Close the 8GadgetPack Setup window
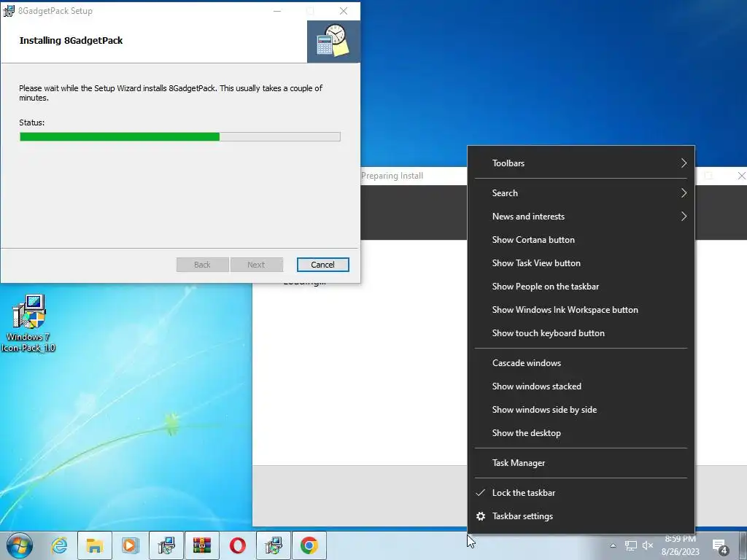The width and height of the screenshot is (747, 560). click(x=344, y=11)
